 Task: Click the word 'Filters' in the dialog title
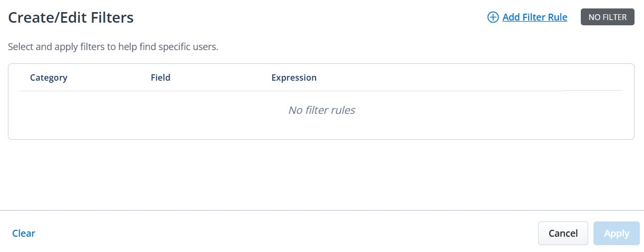(112, 18)
